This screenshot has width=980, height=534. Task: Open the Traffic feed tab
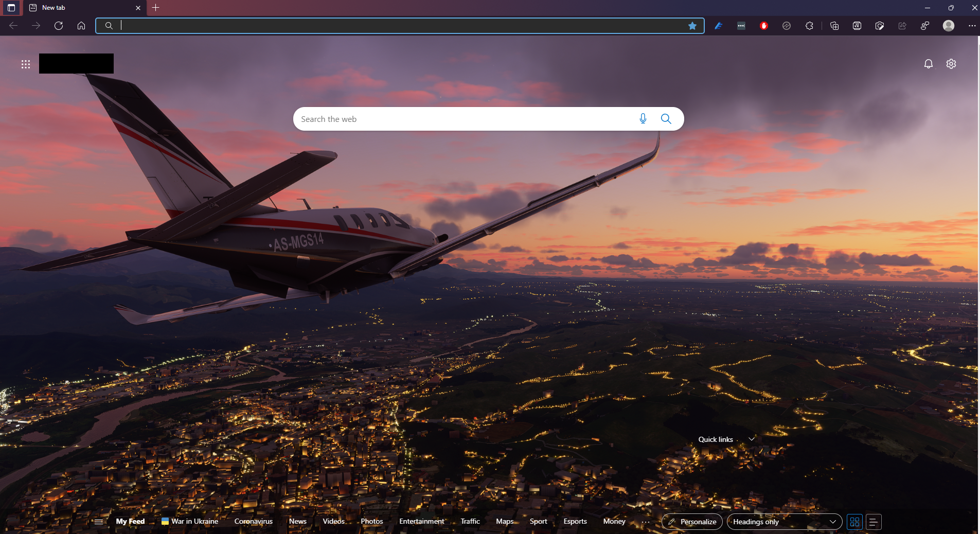[470, 521]
